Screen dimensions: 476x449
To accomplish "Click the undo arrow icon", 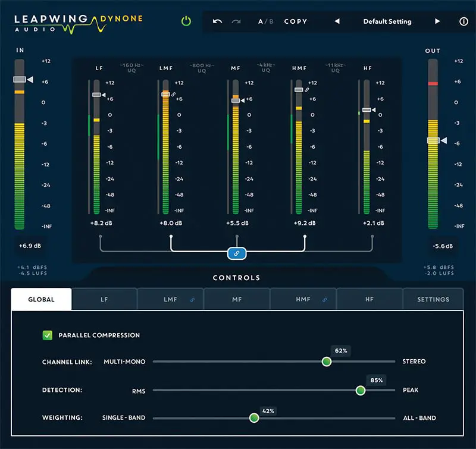I will click(217, 21).
